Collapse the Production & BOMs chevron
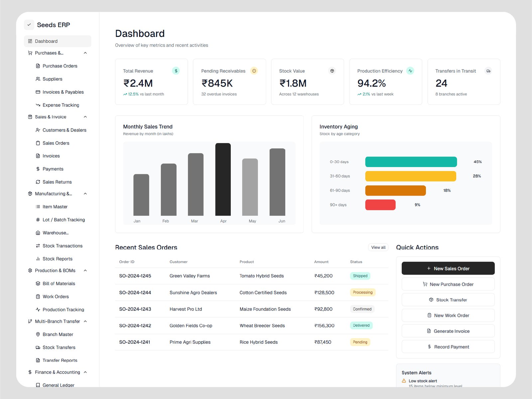The width and height of the screenshot is (532, 399). pyautogui.click(x=85, y=271)
